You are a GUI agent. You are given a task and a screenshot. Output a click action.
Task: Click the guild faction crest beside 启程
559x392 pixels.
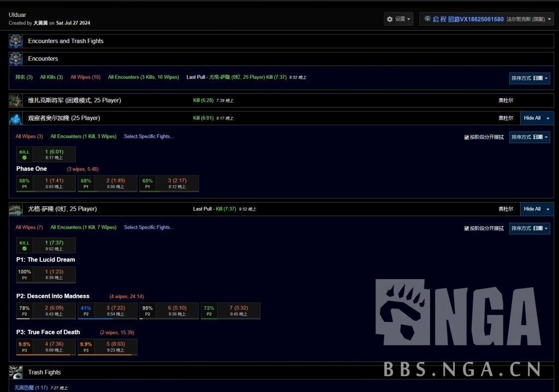coord(427,18)
